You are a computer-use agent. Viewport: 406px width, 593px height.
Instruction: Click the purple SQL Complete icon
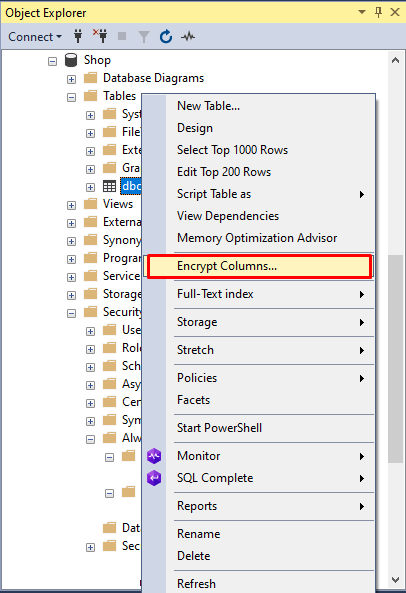pyautogui.click(x=154, y=478)
